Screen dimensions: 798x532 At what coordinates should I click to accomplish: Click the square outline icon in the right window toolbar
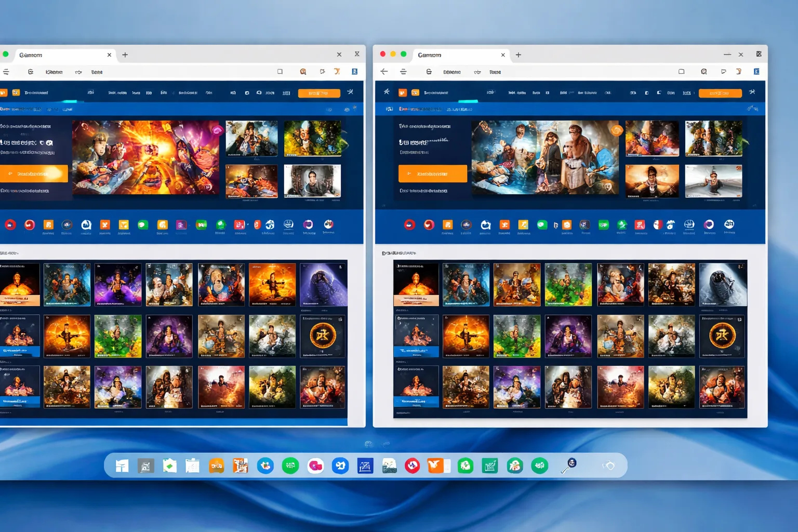[681, 72]
